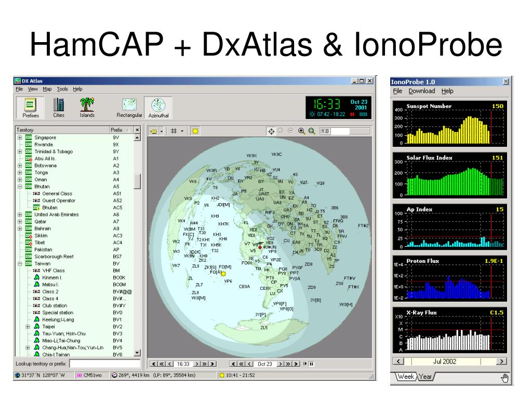Viewport: 532px width, 399px height.
Task: Click the grid hash toolbar icon
Action: click(x=174, y=131)
